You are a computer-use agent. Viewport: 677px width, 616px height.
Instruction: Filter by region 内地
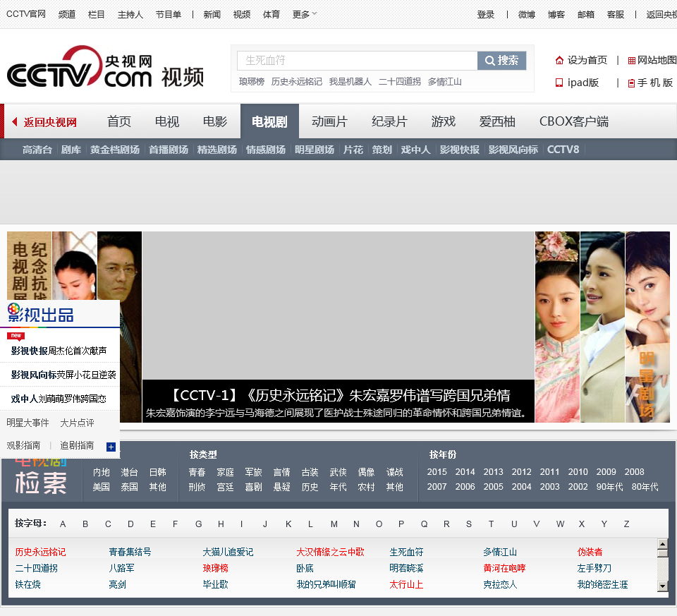pos(102,472)
